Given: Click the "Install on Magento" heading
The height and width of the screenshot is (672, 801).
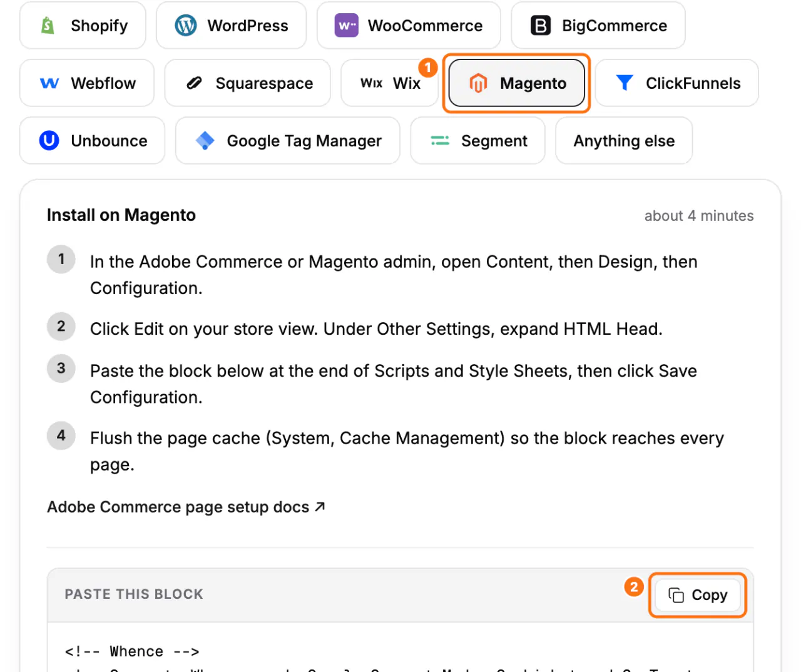Looking at the screenshot, I should (121, 215).
